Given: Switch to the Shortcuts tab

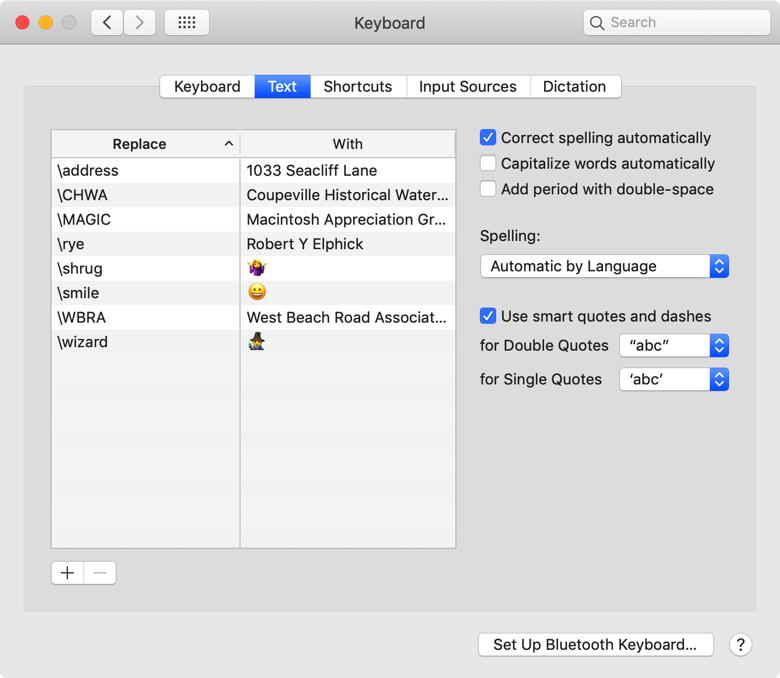Looking at the screenshot, I should [x=357, y=86].
